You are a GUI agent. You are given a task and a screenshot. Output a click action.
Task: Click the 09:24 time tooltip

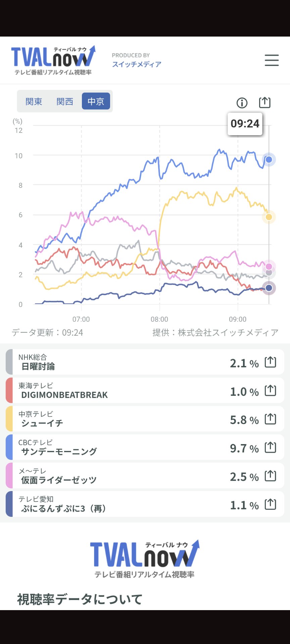[245, 124]
